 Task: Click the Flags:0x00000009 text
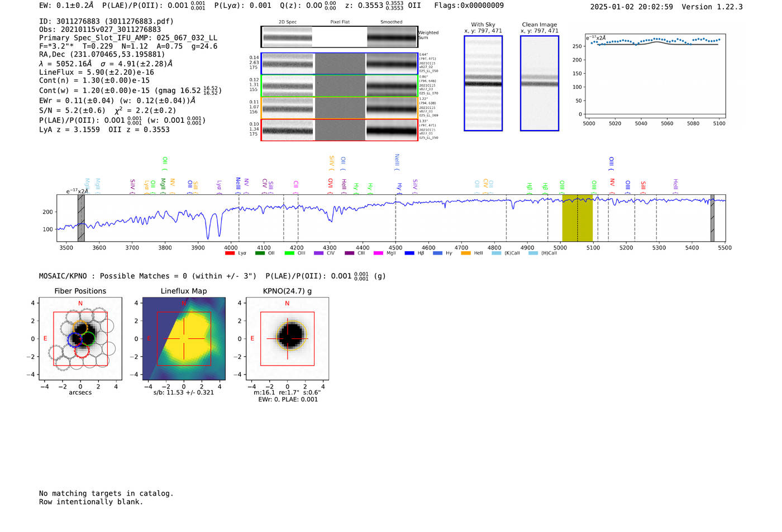point(469,6)
